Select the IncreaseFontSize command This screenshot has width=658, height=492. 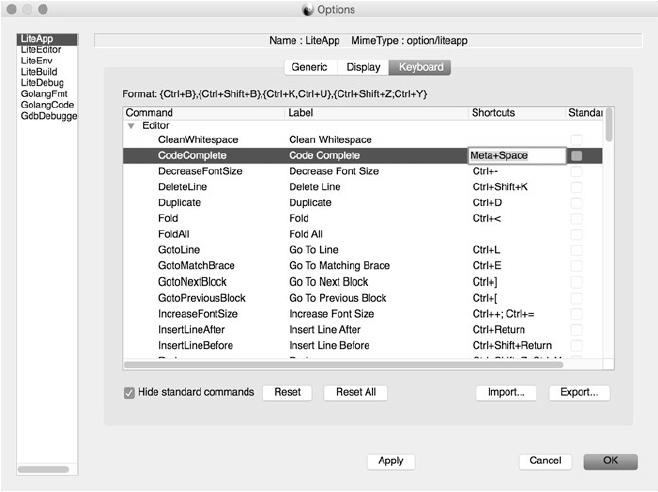(x=198, y=314)
